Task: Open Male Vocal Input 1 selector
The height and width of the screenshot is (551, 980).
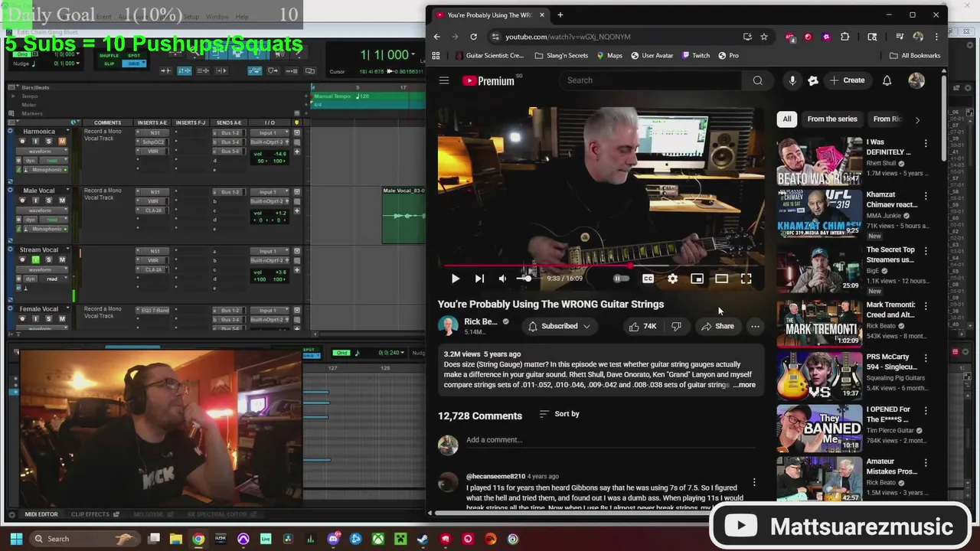Action: pyautogui.click(x=268, y=192)
